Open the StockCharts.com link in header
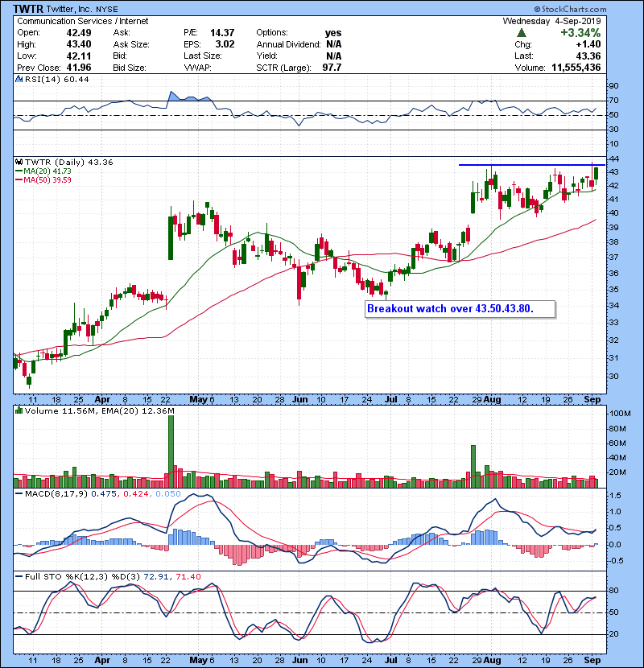The image size is (644, 668). click(x=570, y=9)
